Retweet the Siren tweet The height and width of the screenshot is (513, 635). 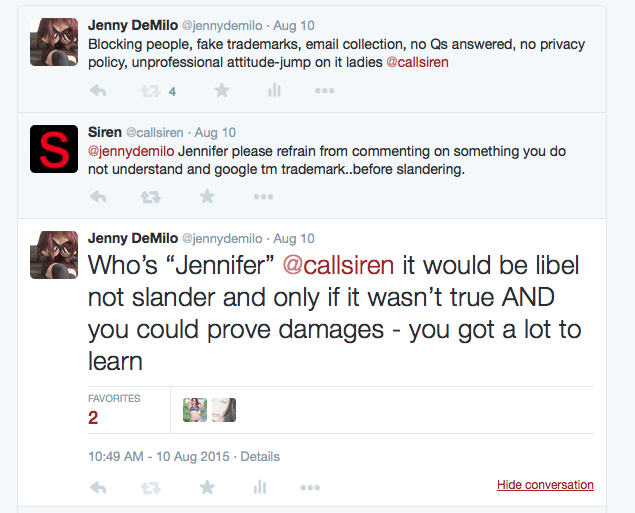(x=151, y=197)
